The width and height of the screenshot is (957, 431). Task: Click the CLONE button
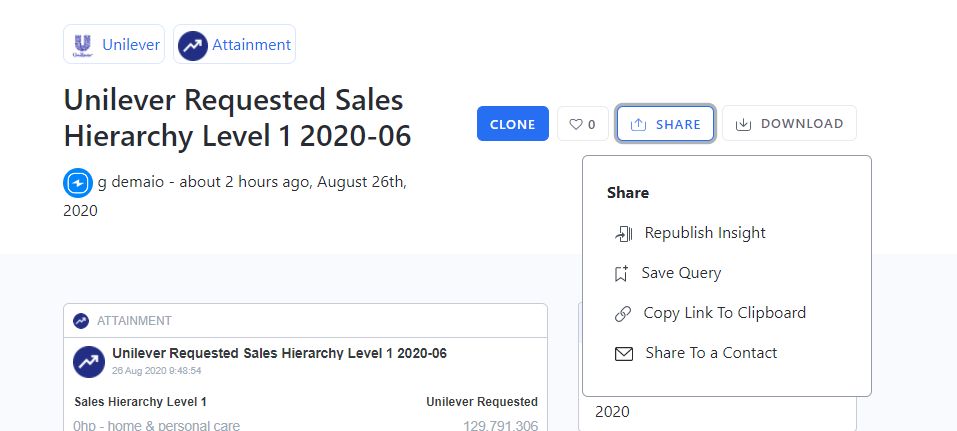(513, 124)
